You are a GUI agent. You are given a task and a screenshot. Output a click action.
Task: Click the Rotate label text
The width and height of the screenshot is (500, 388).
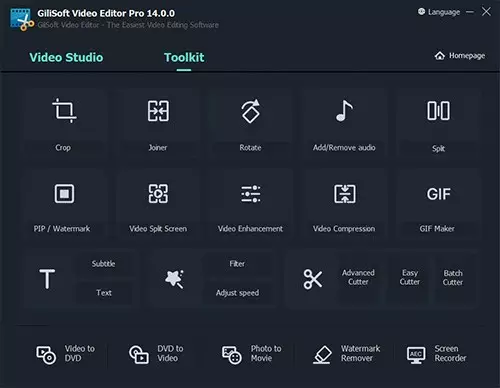point(250,147)
